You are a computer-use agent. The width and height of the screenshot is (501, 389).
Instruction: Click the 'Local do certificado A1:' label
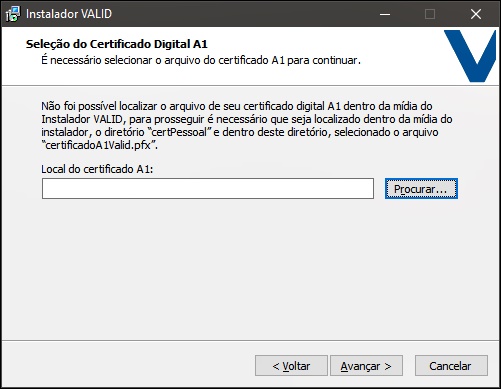(97, 169)
